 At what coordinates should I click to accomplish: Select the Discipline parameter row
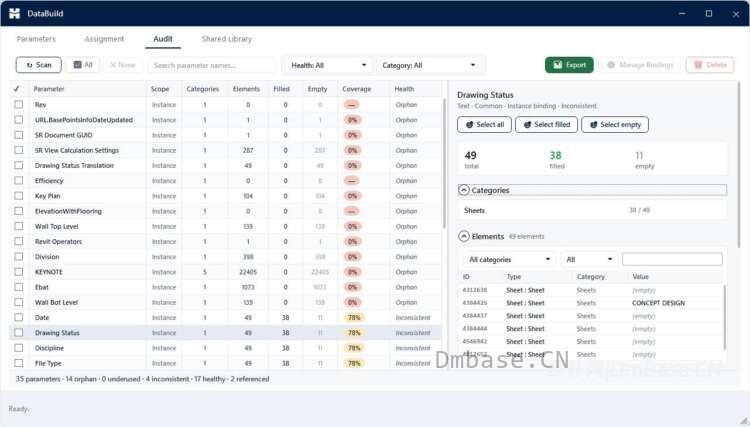click(x=225, y=348)
